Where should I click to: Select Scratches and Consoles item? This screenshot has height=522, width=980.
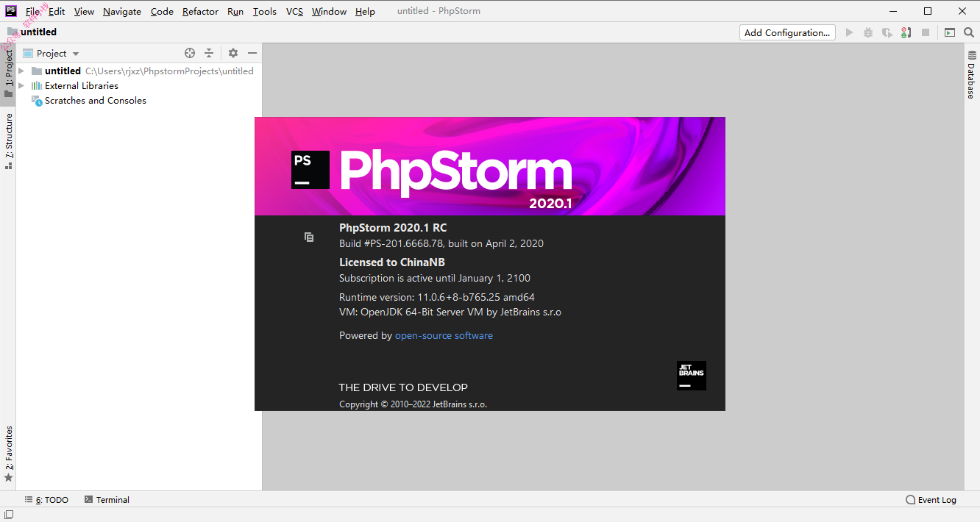click(96, 101)
